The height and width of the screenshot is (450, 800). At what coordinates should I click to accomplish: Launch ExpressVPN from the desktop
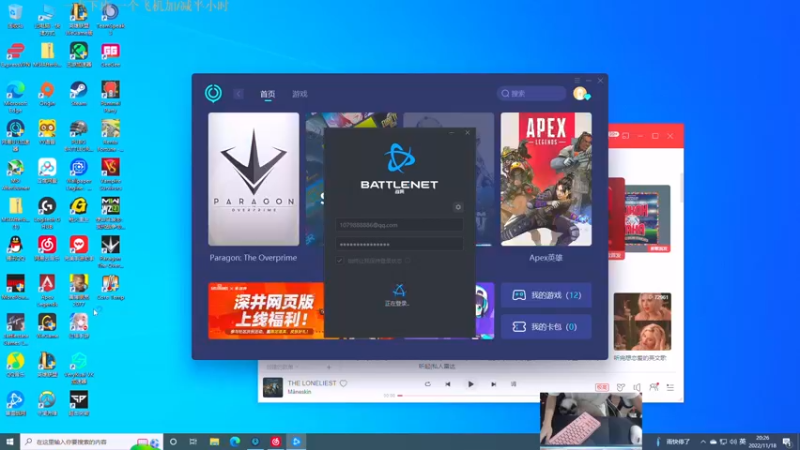pyautogui.click(x=15, y=55)
